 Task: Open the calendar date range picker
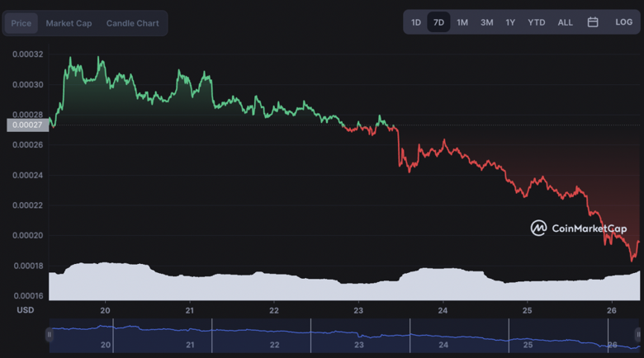[x=593, y=22]
